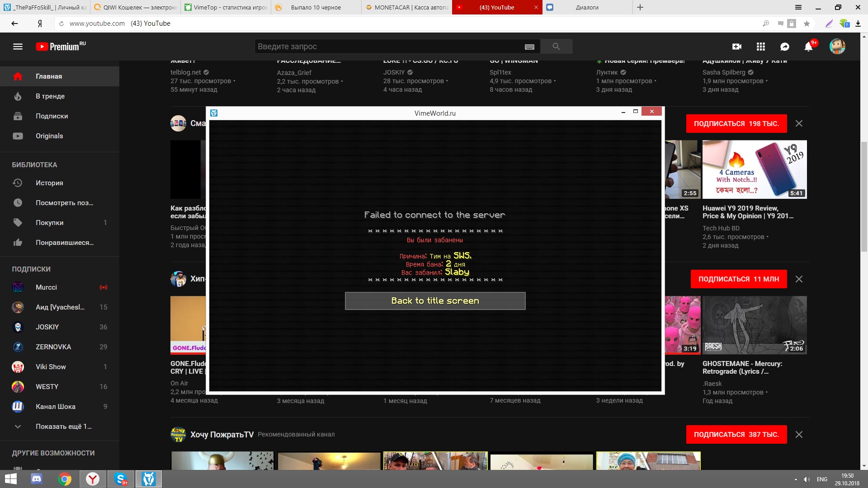The width and height of the screenshot is (868, 488).
Task: Click the YouTube search icon
Action: [x=556, y=46]
